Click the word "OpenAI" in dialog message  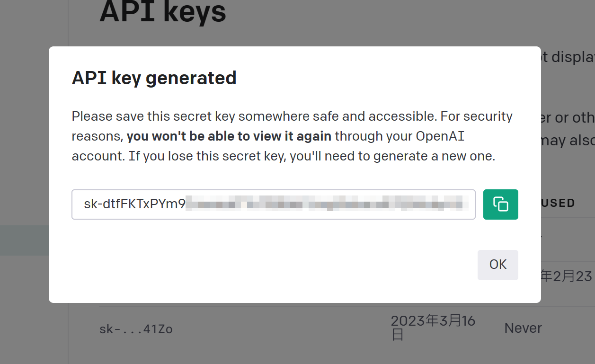440,136
